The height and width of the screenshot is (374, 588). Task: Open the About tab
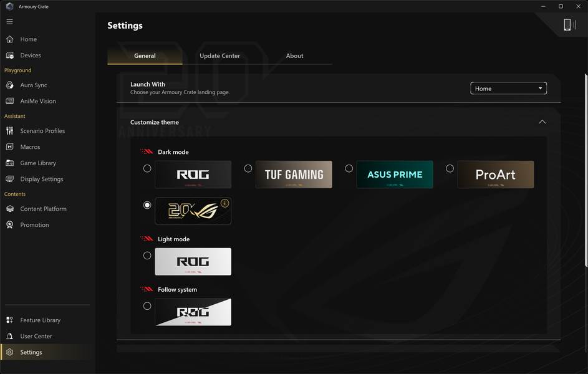click(295, 56)
